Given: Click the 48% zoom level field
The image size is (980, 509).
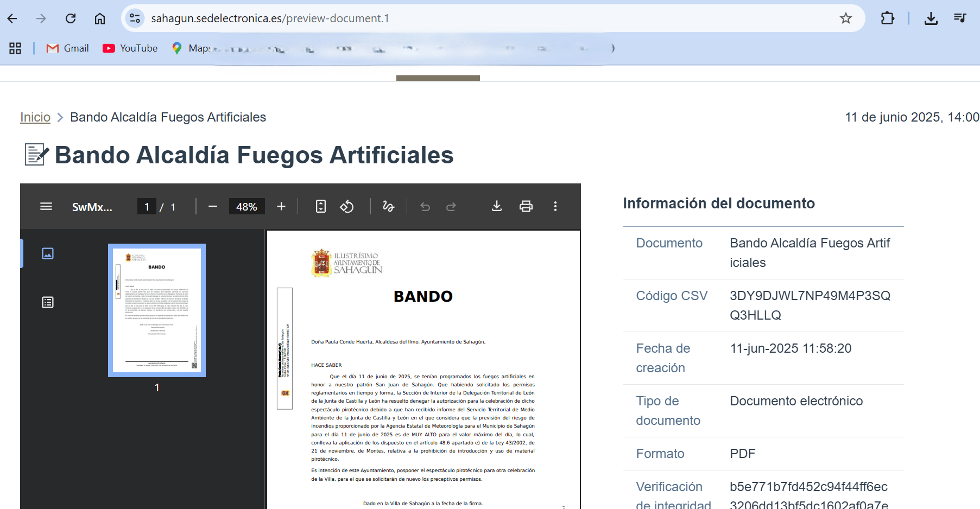Looking at the screenshot, I should click(246, 207).
